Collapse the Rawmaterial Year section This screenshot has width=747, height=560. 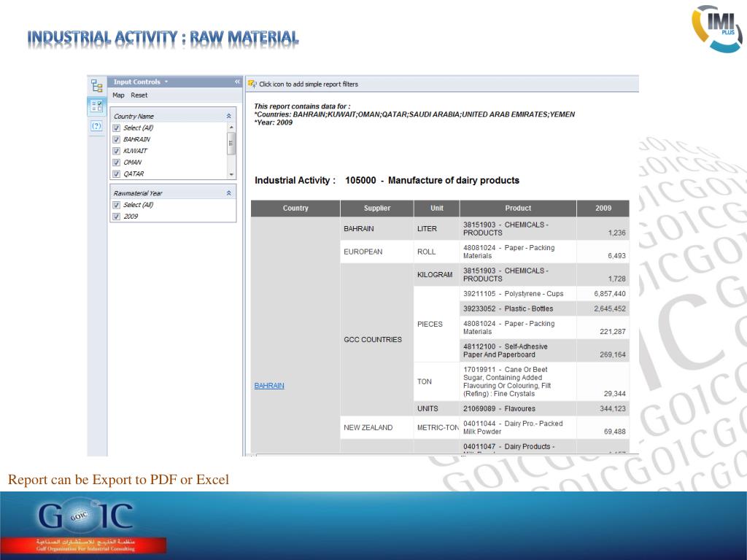tap(229, 193)
